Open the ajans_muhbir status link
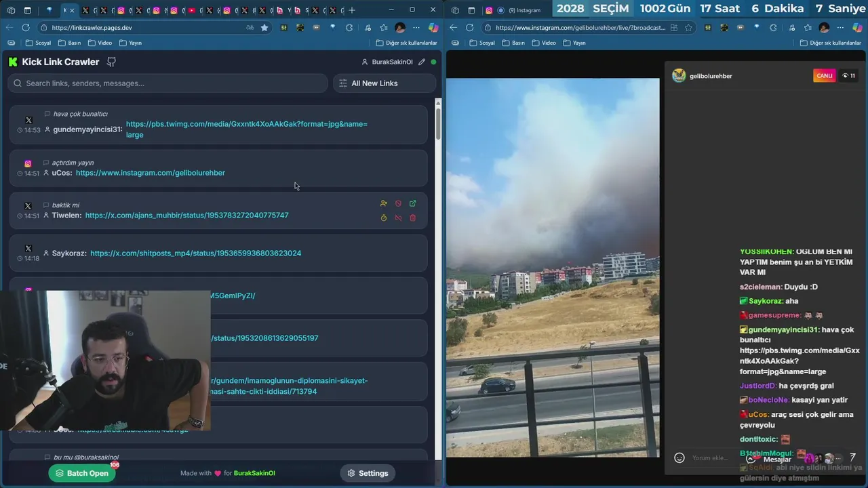 pos(187,215)
